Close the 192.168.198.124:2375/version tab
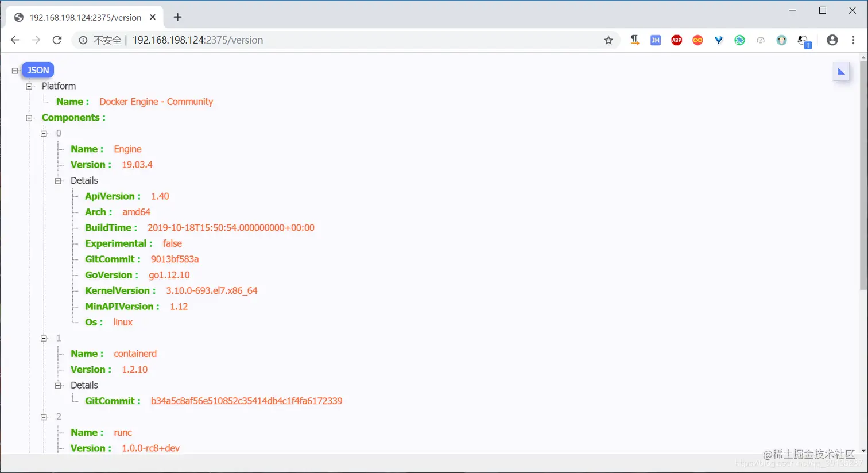Screen dimensions: 868x473 (153, 17)
